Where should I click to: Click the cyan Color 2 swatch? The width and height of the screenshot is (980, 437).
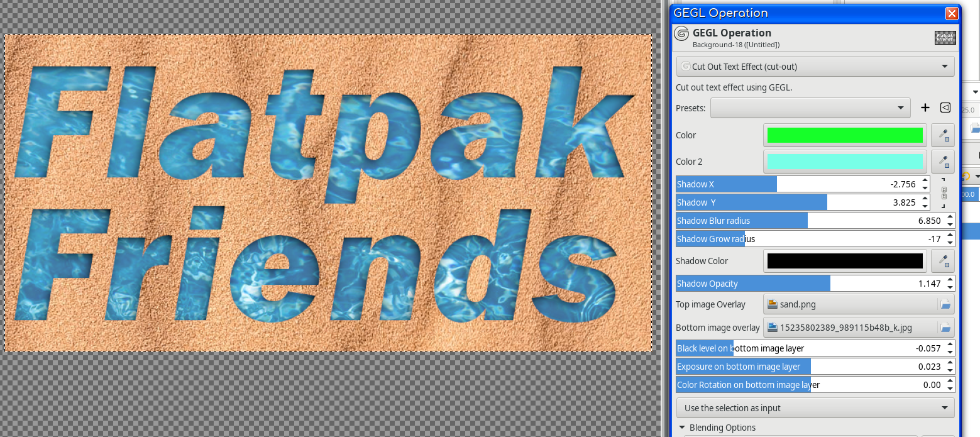845,162
